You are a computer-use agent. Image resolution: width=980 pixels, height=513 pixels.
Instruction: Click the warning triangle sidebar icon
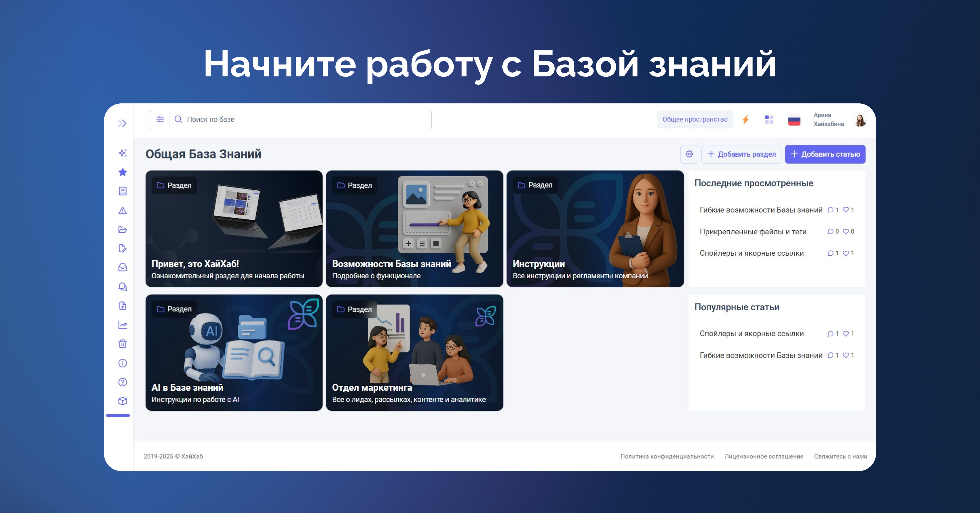[122, 210]
